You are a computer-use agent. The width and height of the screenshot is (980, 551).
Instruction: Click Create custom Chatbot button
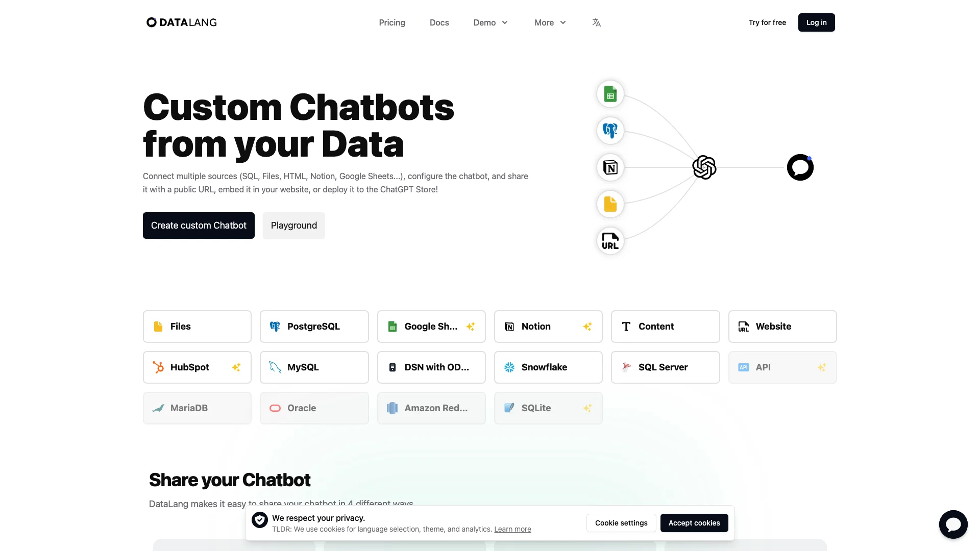(x=199, y=226)
